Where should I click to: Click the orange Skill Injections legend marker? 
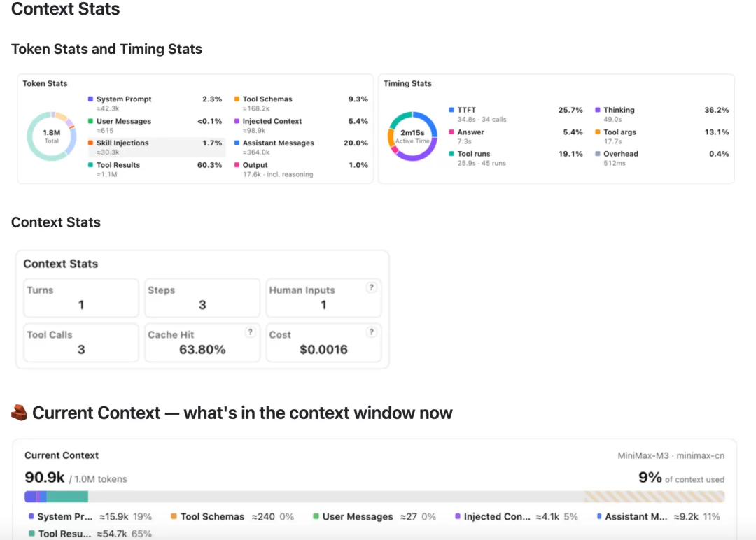click(x=90, y=143)
